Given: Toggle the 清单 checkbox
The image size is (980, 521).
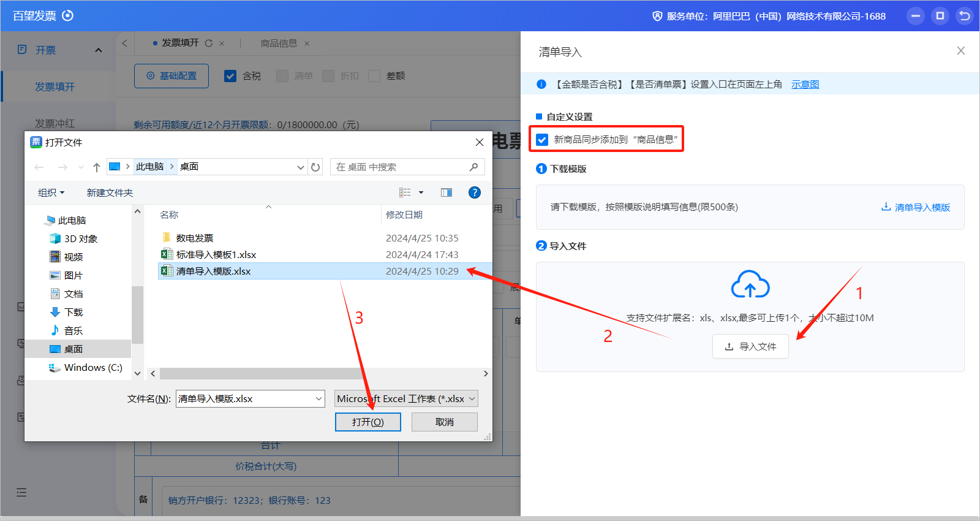Looking at the screenshot, I should (x=282, y=76).
